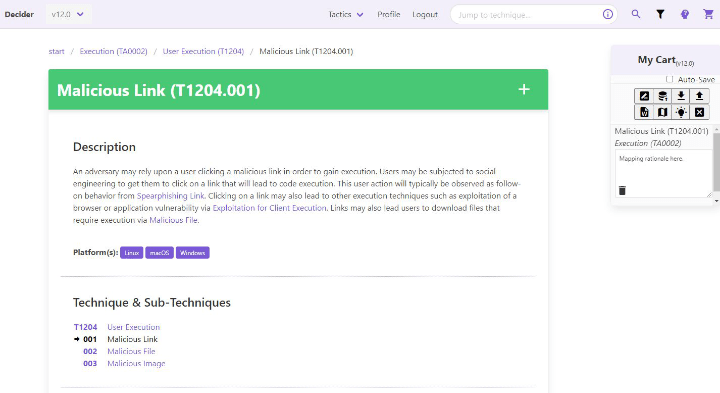Click the plus icon on the Malicious Link banner

(x=524, y=90)
